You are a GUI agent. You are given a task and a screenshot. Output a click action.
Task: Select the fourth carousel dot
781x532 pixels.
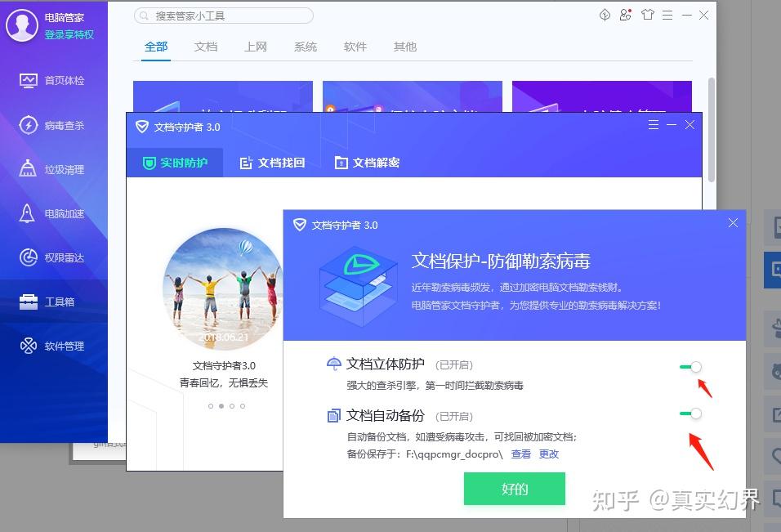[243, 406]
